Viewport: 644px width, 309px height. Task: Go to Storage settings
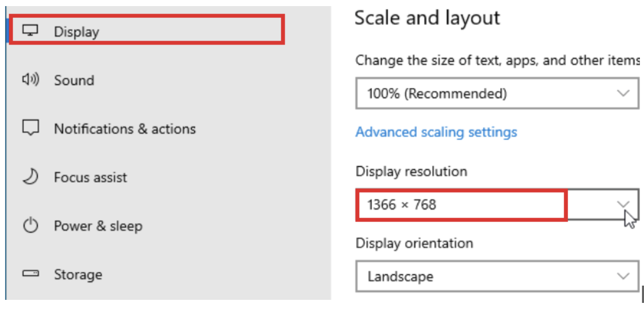point(76,274)
